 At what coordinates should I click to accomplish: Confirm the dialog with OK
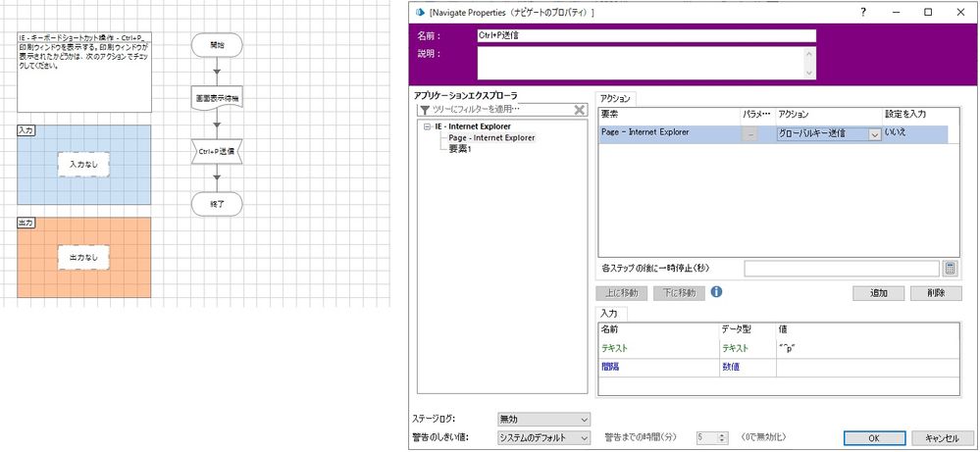point(873,437)
